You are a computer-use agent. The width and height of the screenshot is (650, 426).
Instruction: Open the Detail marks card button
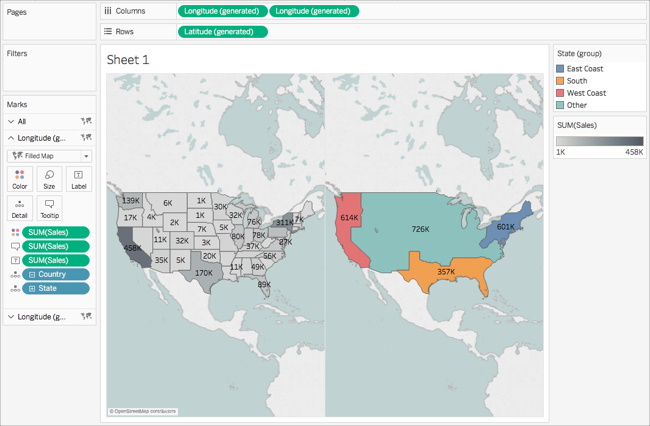click(19, 208)
